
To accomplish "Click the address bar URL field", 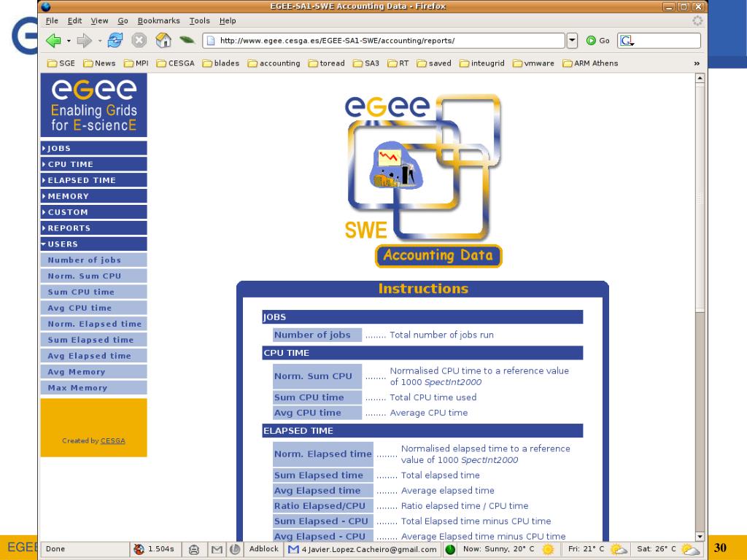I will click(x=384, y=41).
